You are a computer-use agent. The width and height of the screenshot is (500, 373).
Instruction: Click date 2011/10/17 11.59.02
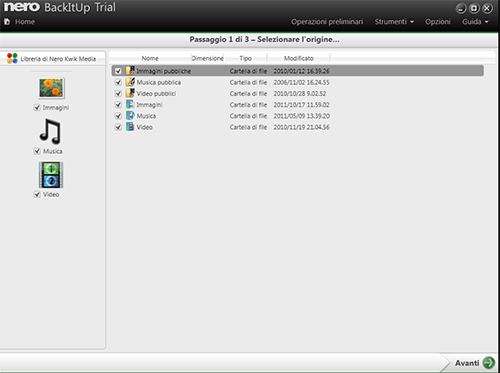pos(301,105)
